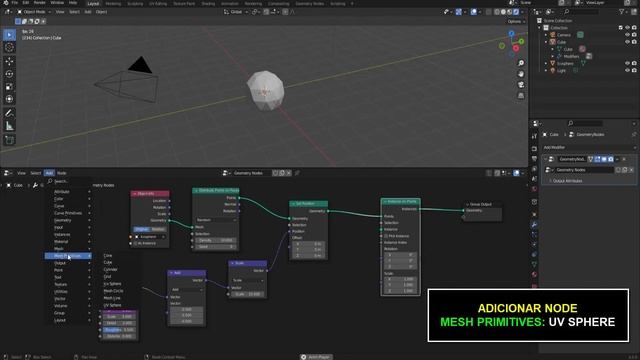
Task: Select Original button on Object Info node
Action: coord(142,229)
